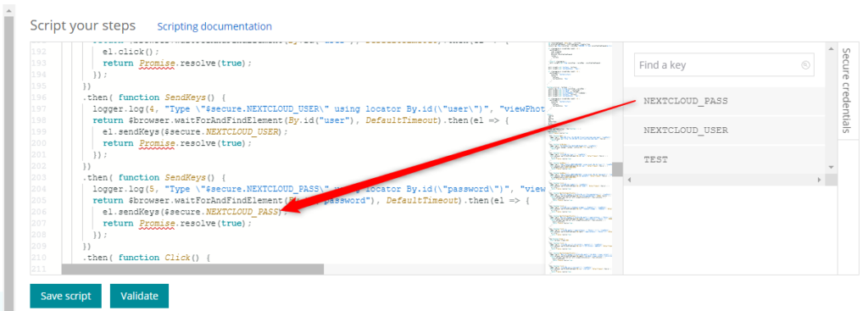Image resolution: width=868 pixels, height=311 pixels.
Task: Click the code minimap preview
Action: tap(578, 158)
